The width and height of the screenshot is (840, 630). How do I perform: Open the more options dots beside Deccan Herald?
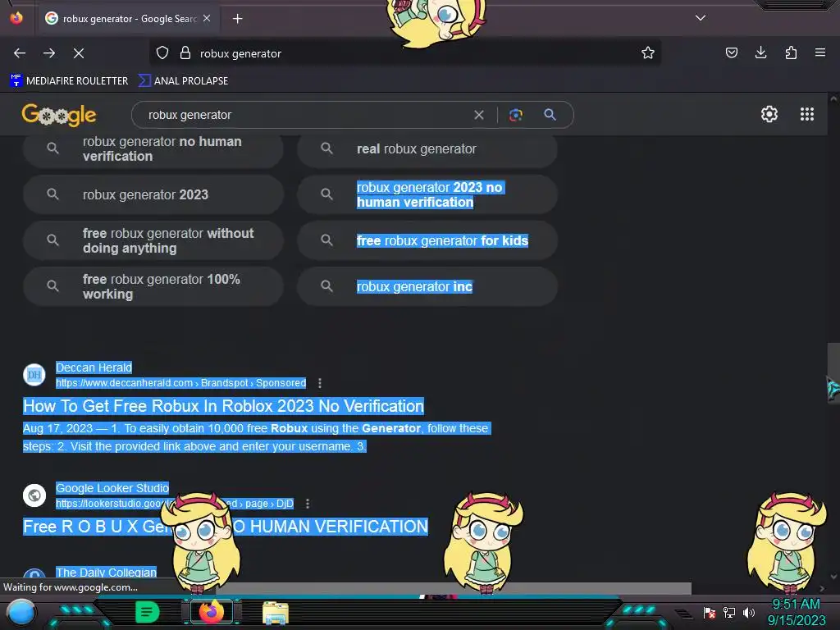pyautogui.click(x=320, y=383)
